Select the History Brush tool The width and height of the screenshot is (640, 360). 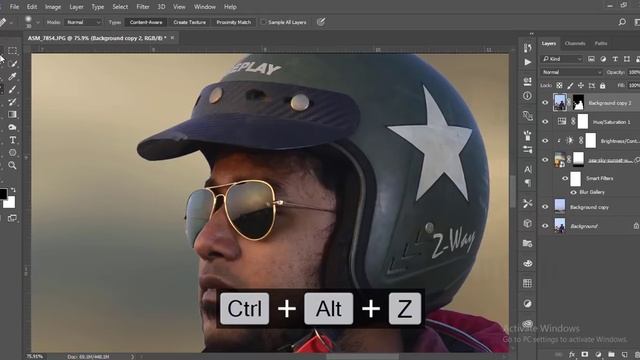click(x=13, y=102)
